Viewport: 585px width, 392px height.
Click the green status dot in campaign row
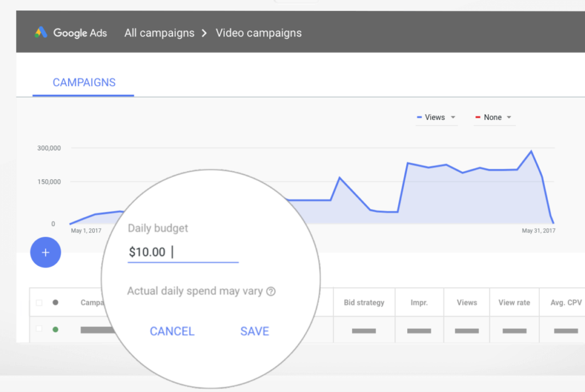55,329
